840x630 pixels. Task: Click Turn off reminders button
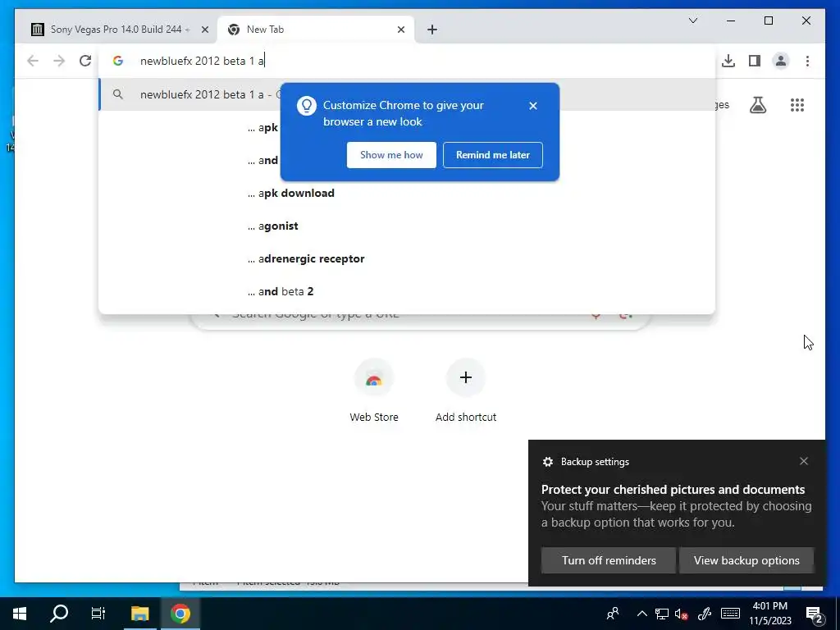tap(609, 560)
